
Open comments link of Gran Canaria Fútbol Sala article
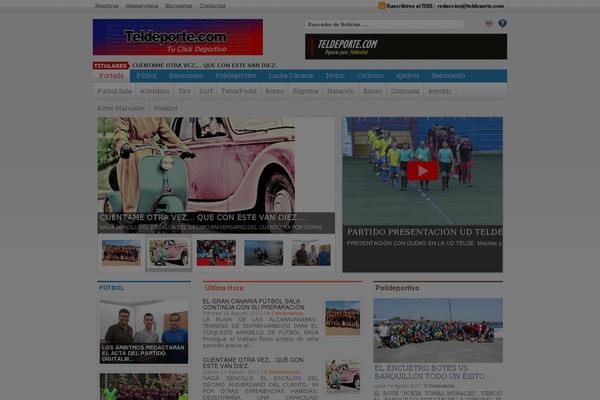click(x=285, y=313)
